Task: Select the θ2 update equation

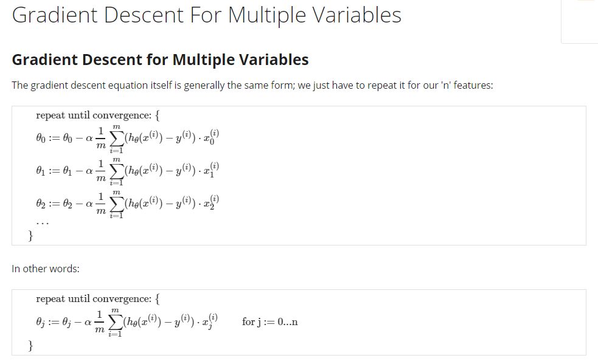Action: coord(127,204)
